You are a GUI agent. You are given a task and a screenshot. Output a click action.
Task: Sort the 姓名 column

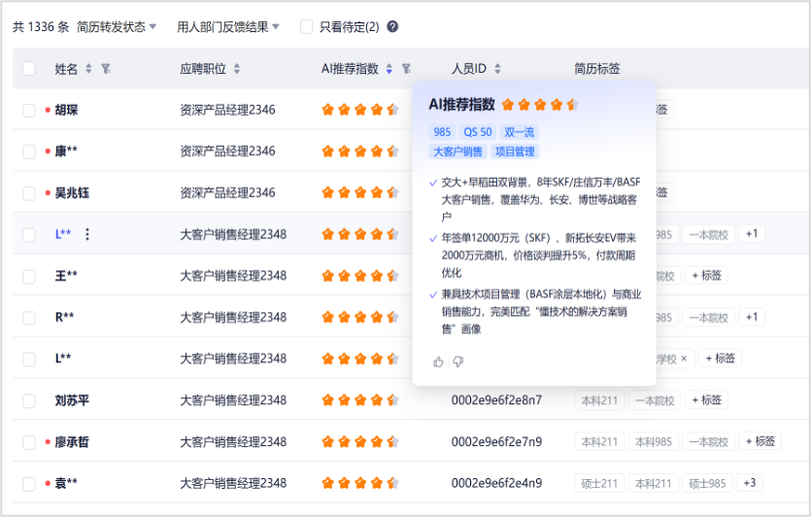(x=88, y=68)
